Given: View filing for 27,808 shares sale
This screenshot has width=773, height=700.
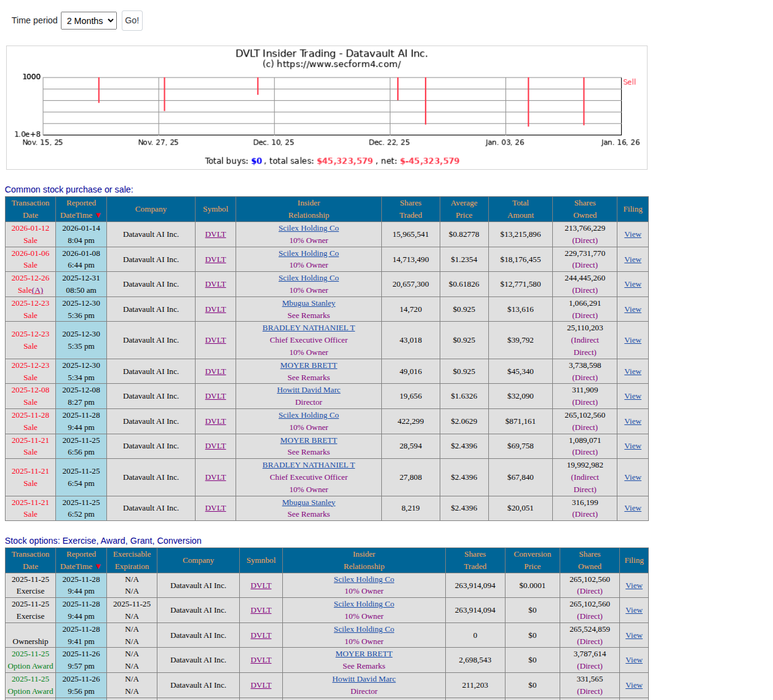Looking at the screenshot, I should [633, 477].
